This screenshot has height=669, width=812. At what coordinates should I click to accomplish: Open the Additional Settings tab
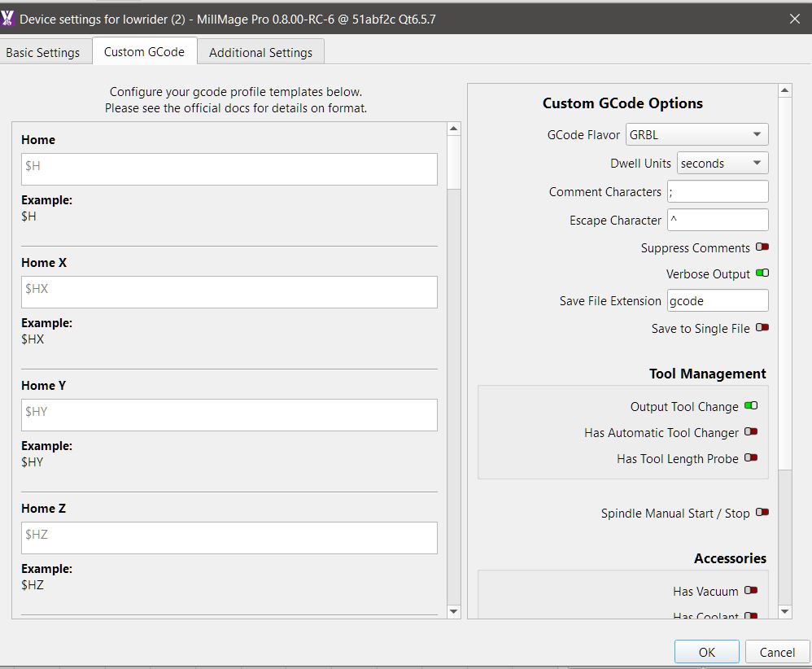coord(260,52)
